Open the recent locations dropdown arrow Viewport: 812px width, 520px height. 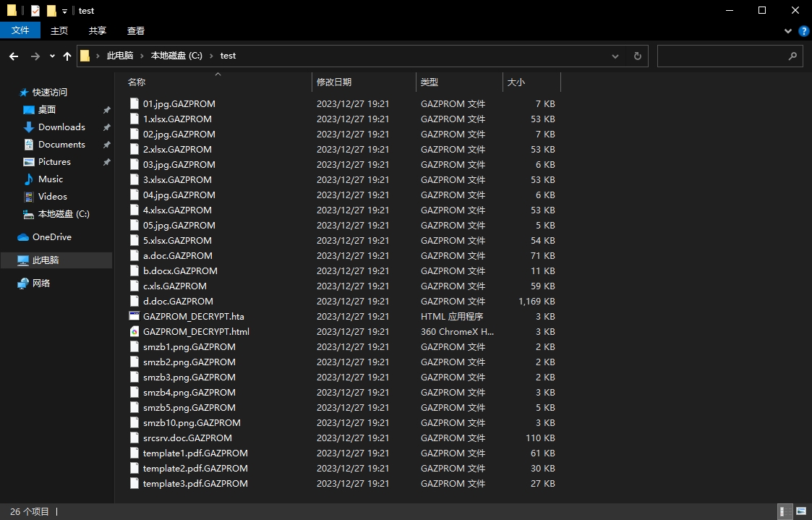(x=52, y=56)
